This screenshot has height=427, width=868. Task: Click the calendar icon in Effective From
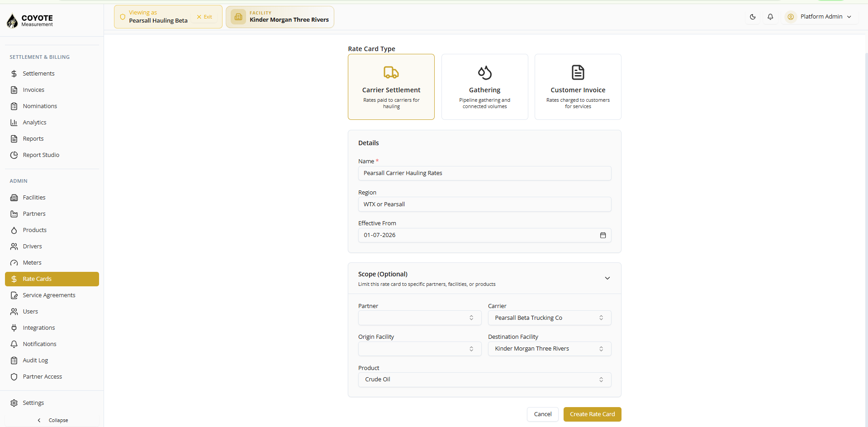[x=603, y=235]
